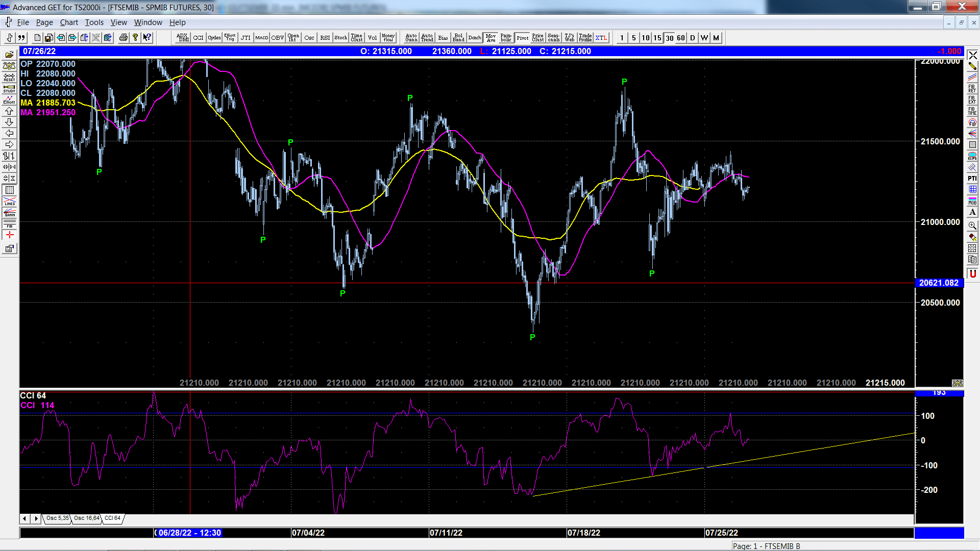
Task: Switch to the Osc 16,64 tab
Action: (x=86, y=518)
